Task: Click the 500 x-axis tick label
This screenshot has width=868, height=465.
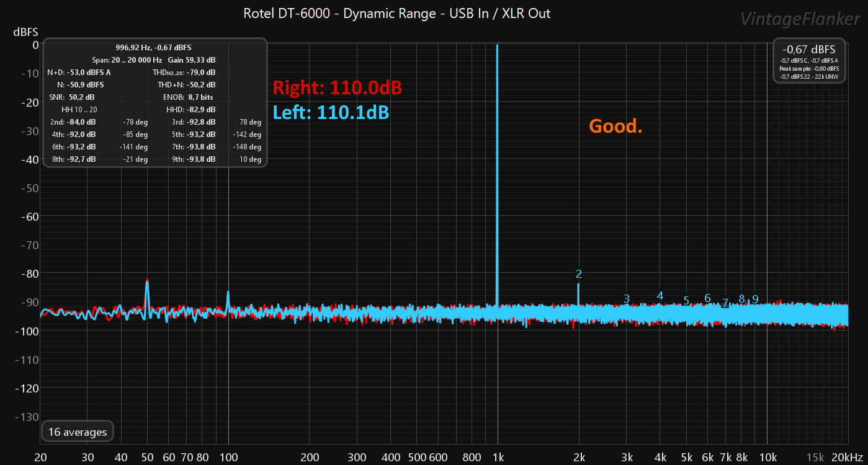Action: pos(416,458)
